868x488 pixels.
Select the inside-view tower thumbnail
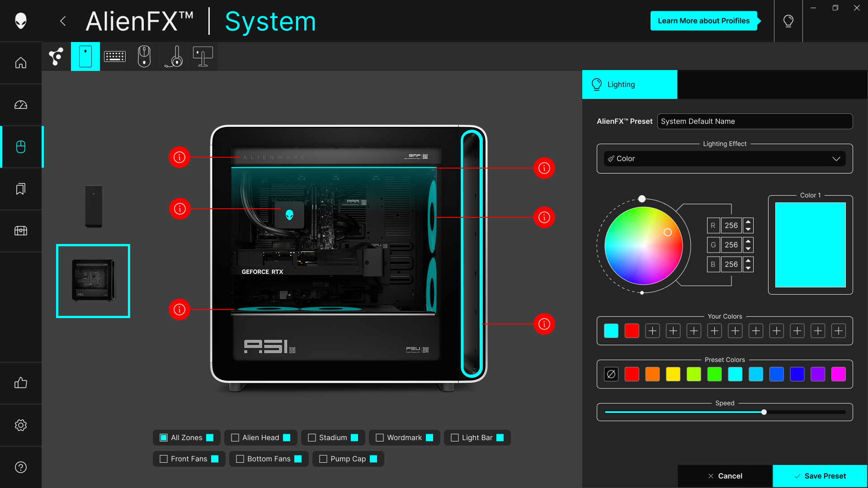(93, 281)
